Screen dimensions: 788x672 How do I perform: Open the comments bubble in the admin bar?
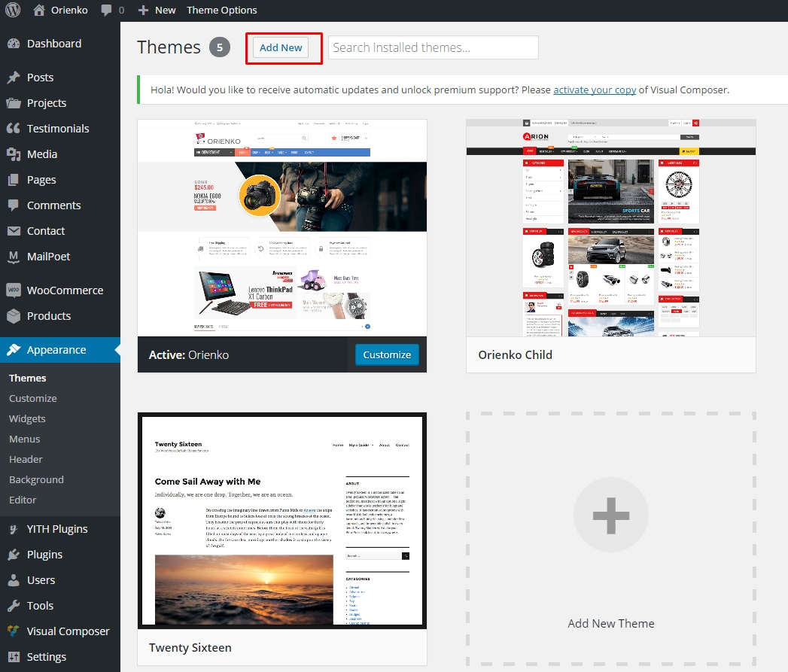[105, 10]
